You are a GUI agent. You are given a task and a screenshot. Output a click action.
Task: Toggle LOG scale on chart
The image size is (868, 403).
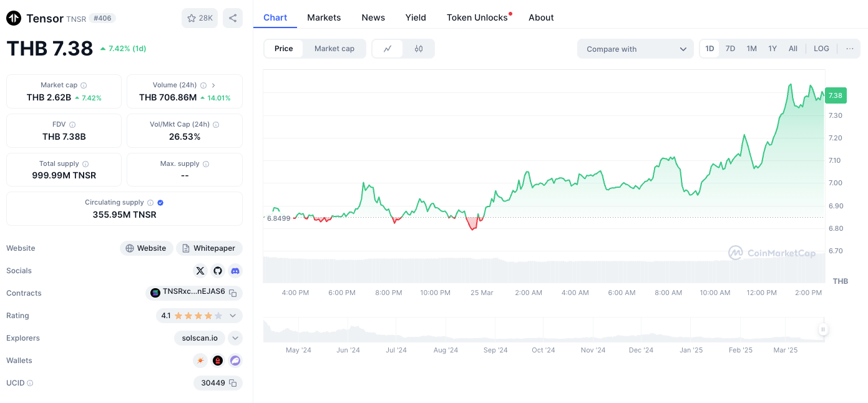821,49
